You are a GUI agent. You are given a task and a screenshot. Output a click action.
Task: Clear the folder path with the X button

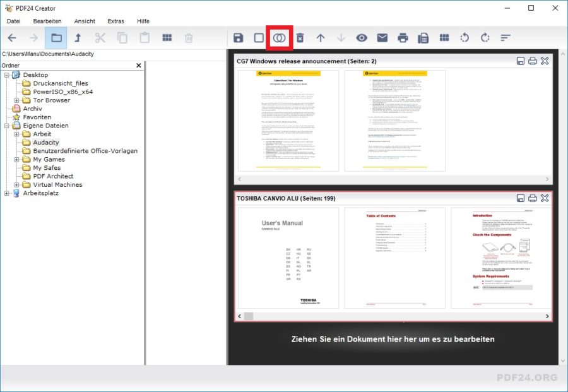coord(138,65)
